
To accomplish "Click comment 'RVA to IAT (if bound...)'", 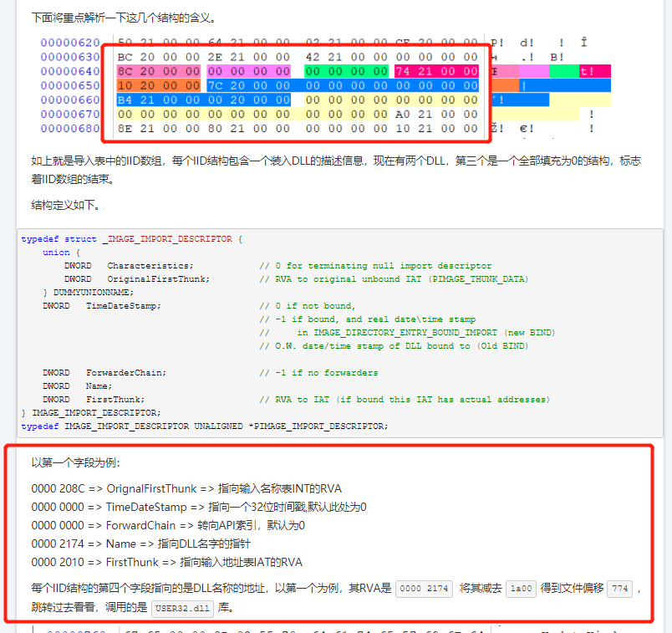I will pyautogui.click(x=405, y=399).
